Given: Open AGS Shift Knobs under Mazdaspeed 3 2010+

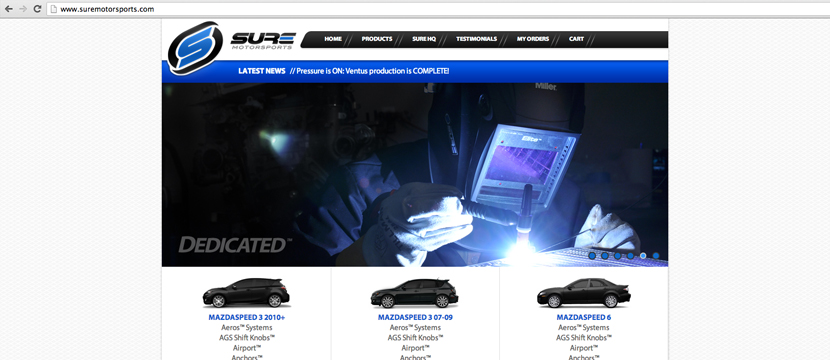Looking at the screenshot, I should (247, 338).
